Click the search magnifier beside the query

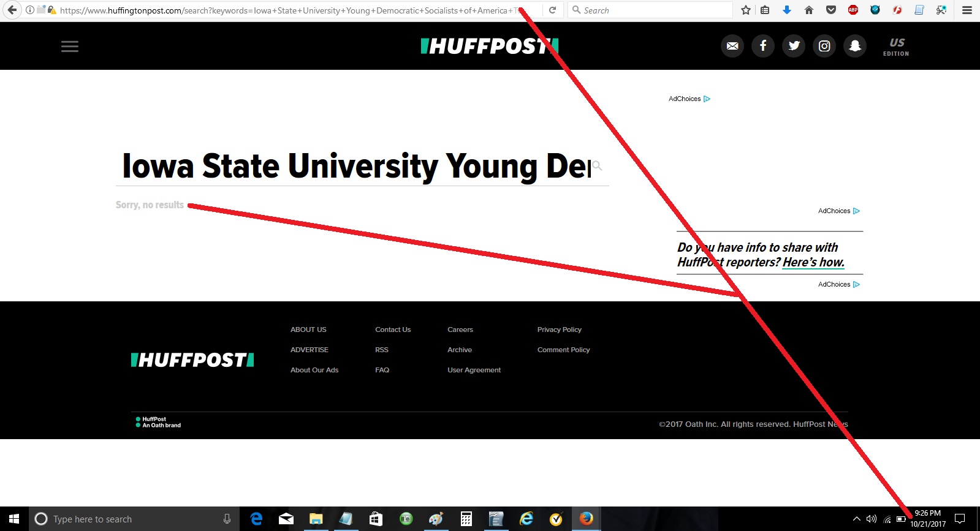598,166
